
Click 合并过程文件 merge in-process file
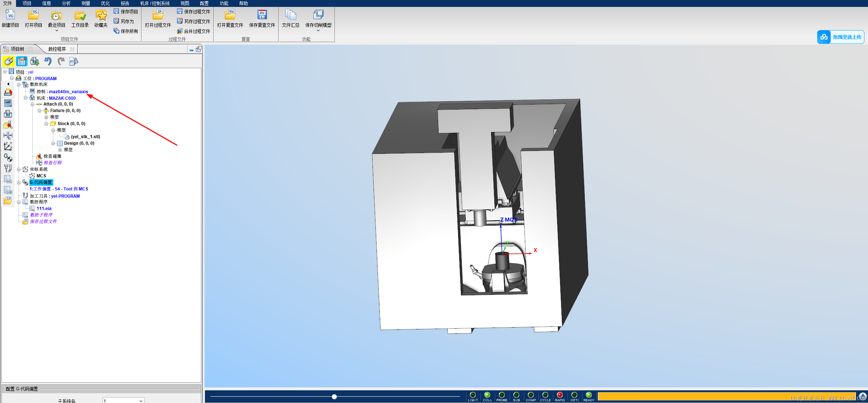(193, 31)
